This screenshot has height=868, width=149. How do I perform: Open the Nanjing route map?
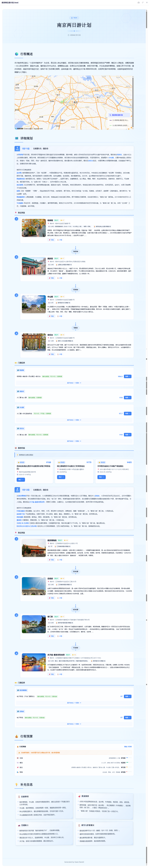click(x=74, y=102)
